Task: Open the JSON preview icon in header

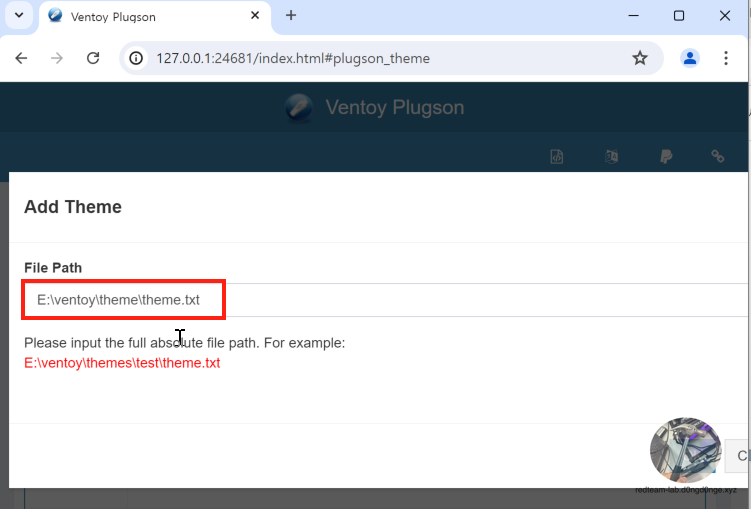Action: pos(557,157)
